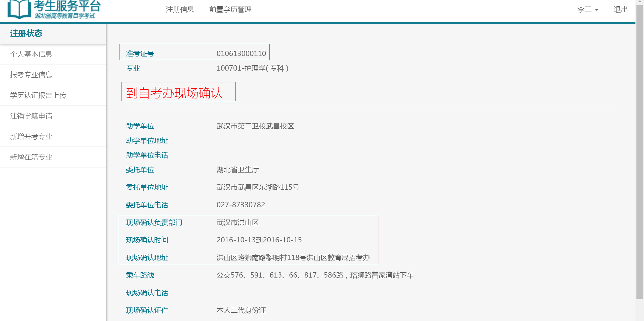This screenshot has height=321, width=644.
Task: Click the 准考证号 number 010613000110
Action: (x=241, y=54)
